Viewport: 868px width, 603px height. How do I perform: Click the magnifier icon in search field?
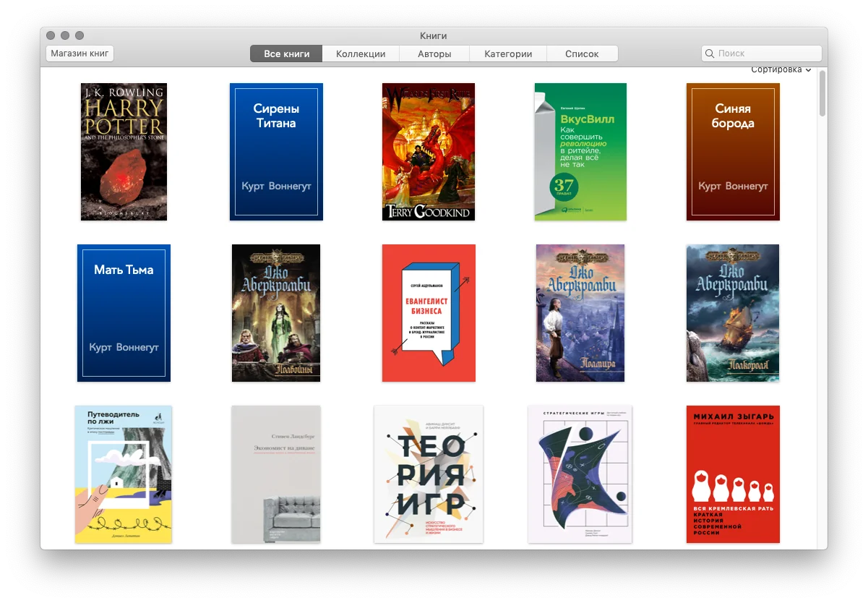[x=710, y=54]
